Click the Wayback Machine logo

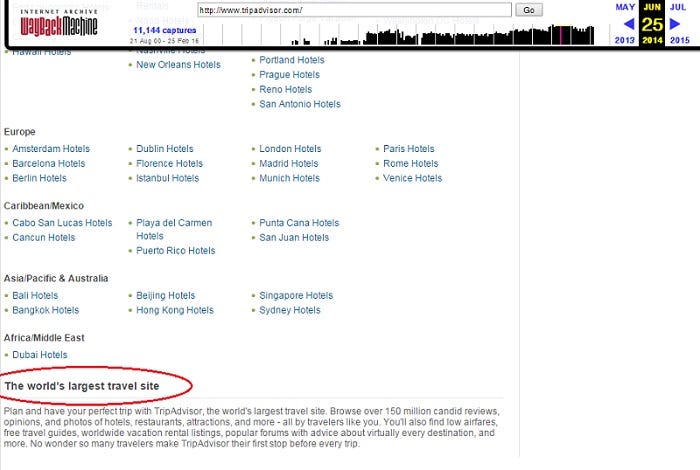coord(59,22)
